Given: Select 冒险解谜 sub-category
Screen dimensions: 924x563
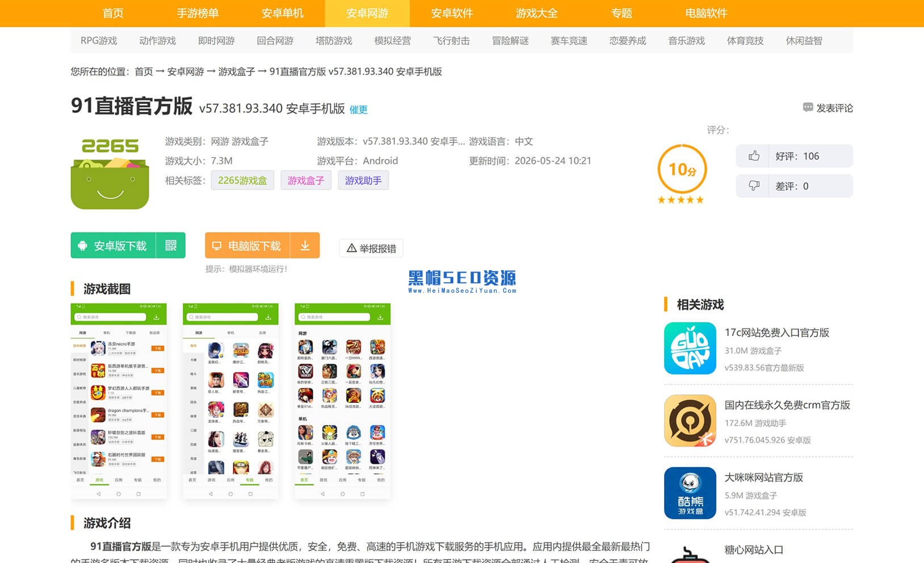Looking at the screenshot, I should pos(510,41).
